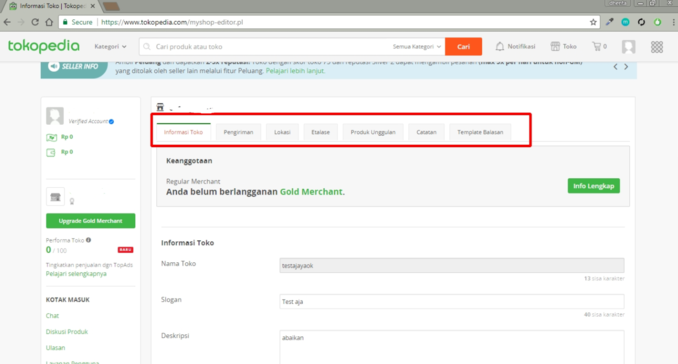The height and width of the screenshot is (364, 678).
Task: Click the Info Lengkap button
Action: [x=594, y=186]
